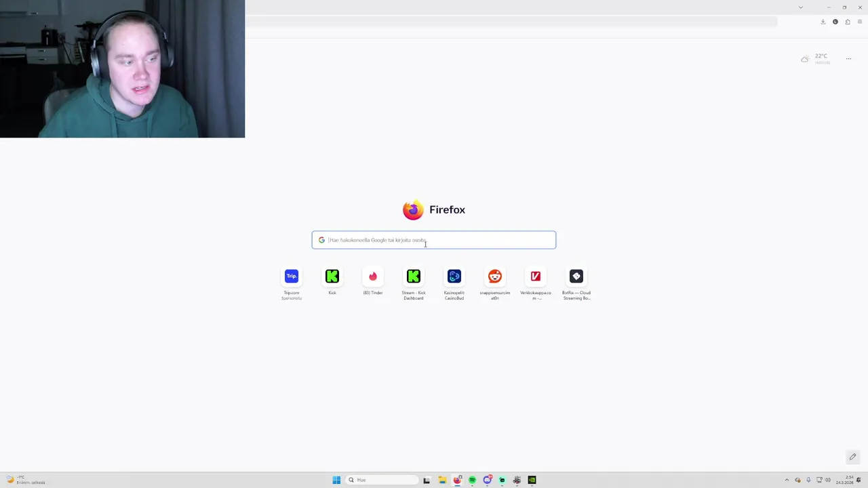Click the 22°C weather forecast widget

click(x=816, y=59)
